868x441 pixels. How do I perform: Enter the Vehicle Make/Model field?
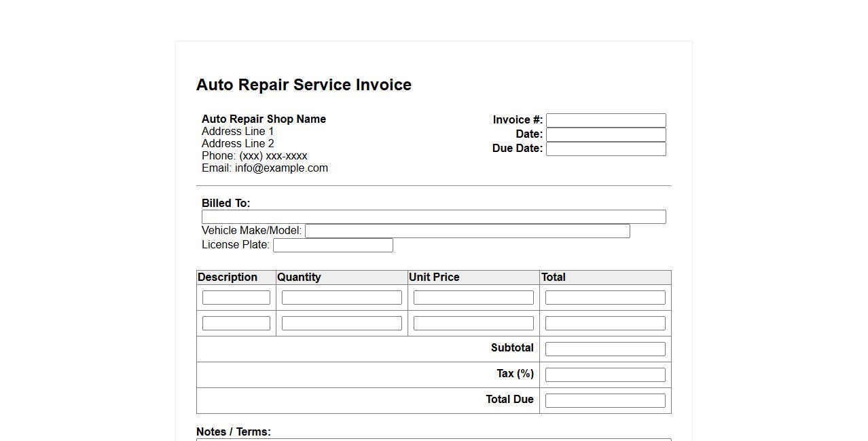tap(467, 231)
